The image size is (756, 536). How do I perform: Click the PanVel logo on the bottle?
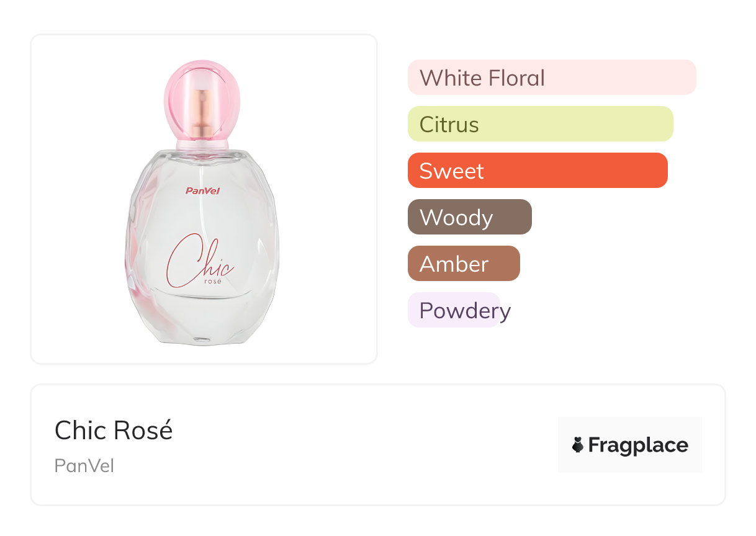point(202,190)
